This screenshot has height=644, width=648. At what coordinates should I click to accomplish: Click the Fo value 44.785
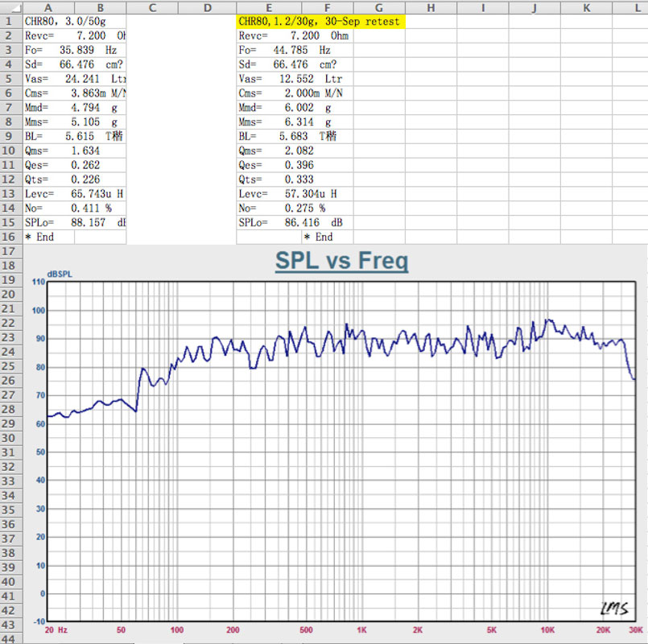(x=291, y=51)
